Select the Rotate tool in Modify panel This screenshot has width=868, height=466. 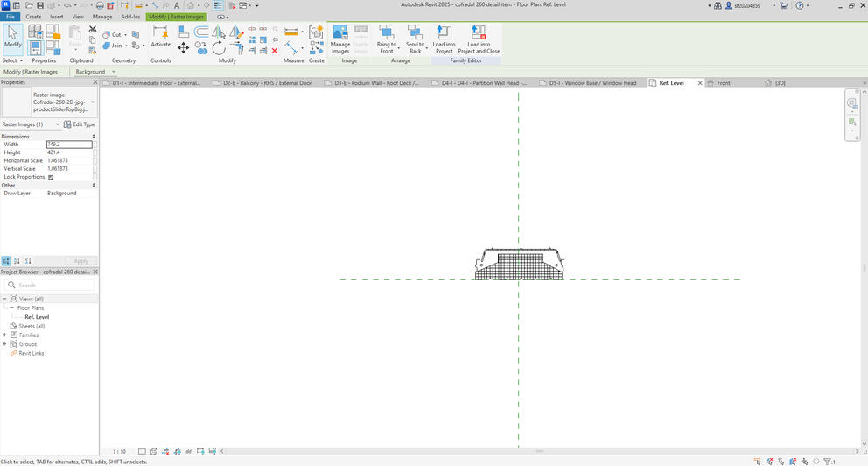pos(219,48)
